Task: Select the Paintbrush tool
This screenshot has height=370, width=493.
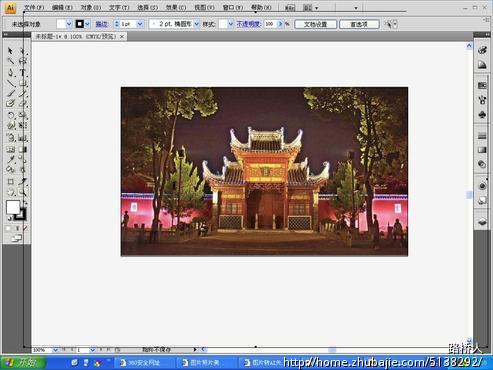Action: (10, 94)
